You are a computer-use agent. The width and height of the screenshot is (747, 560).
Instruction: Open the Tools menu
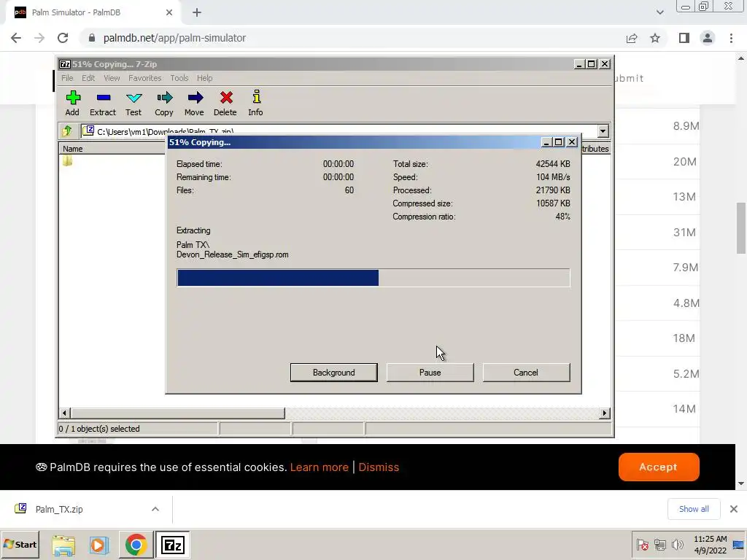click(x=179, y=78)
